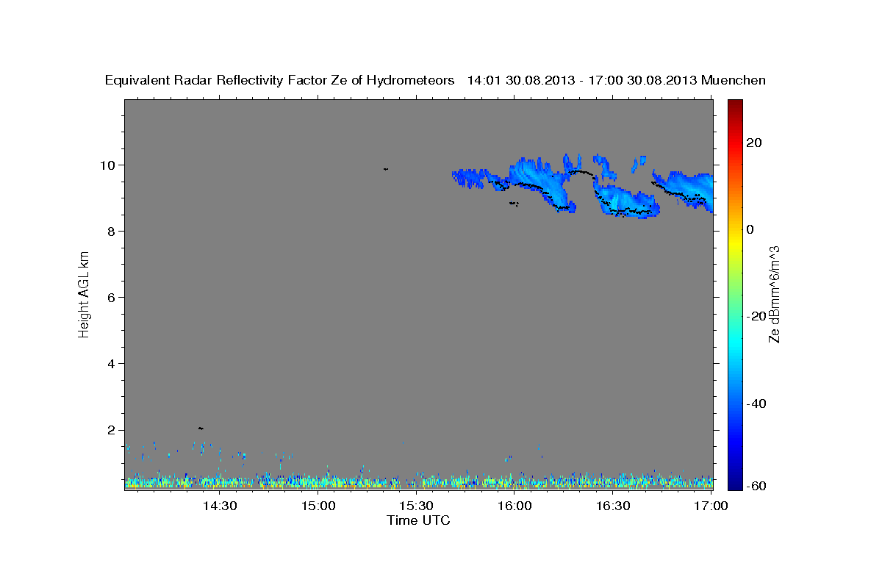Click the colorbar tick value -20
The height and width of the screenshot is (588, 882).
[x=758, y=316]
